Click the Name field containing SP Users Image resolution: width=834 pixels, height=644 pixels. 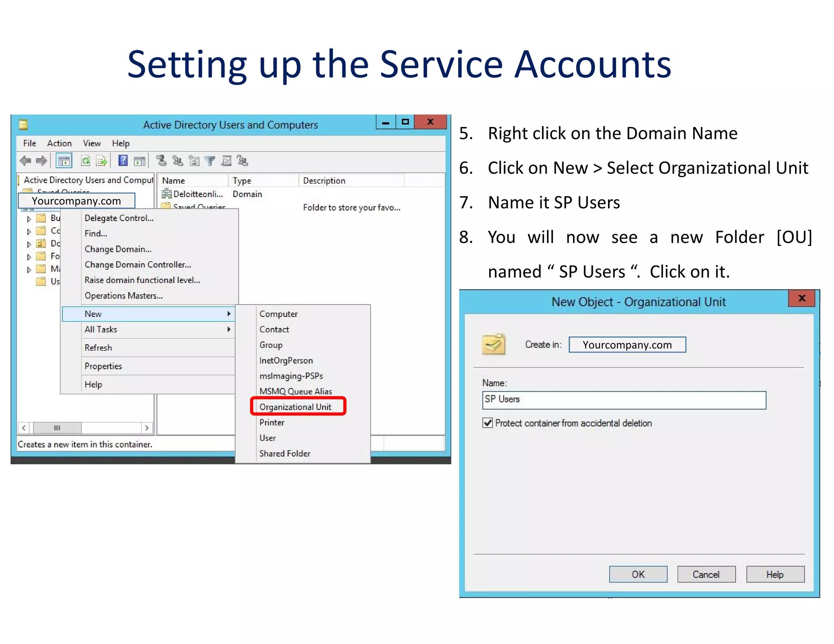624,400
